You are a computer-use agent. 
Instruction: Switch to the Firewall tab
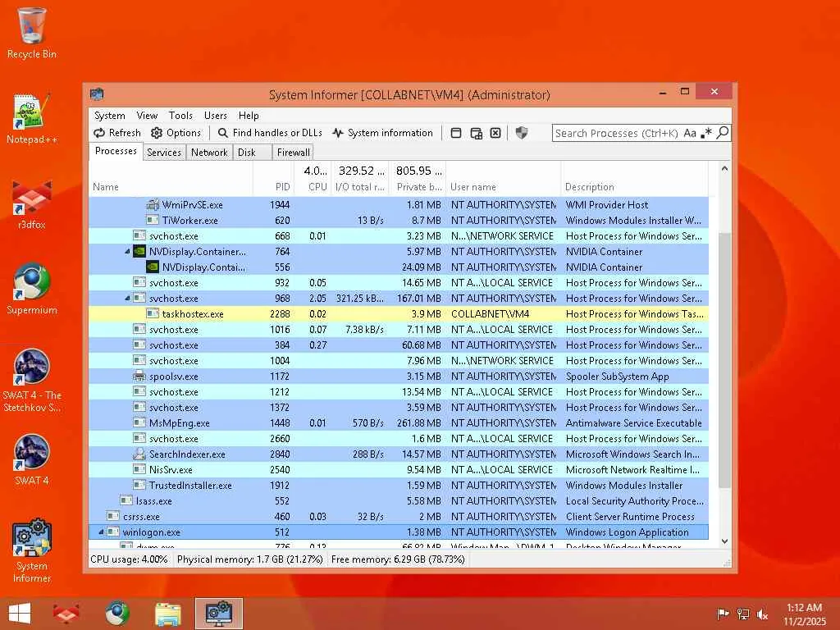pyautogui.click(x=293, y=152)
